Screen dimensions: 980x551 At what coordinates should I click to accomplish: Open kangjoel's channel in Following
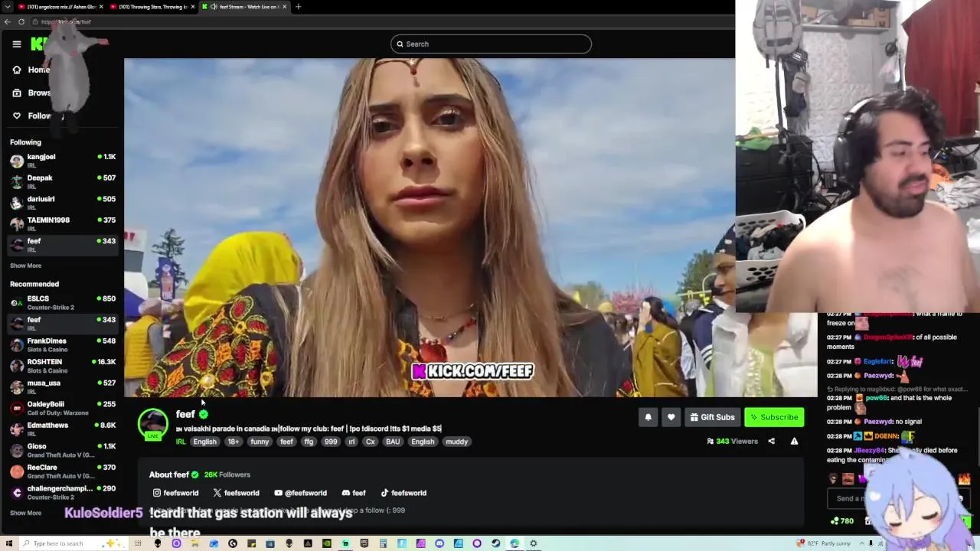point(63,161)
